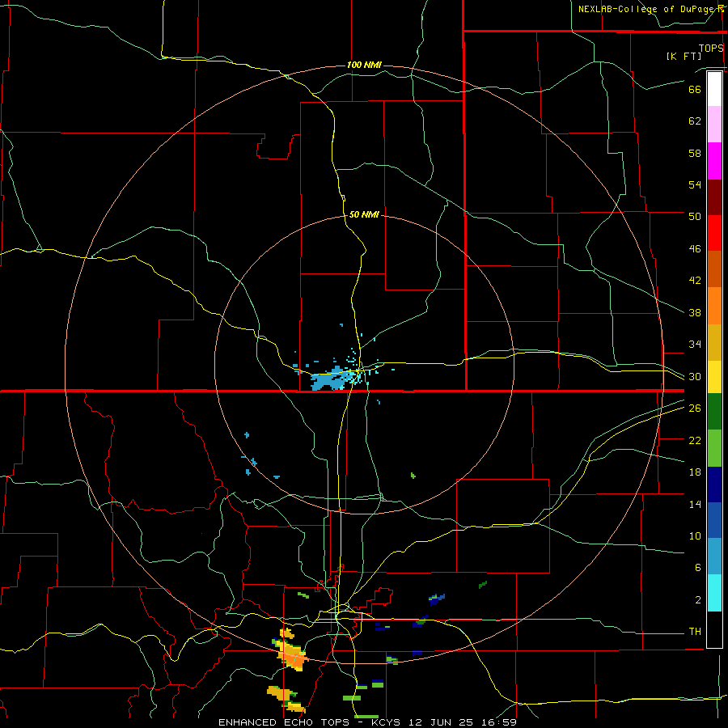728x728 pixels.
Task: Pick the maroon legend swatch
Action: 714,197
